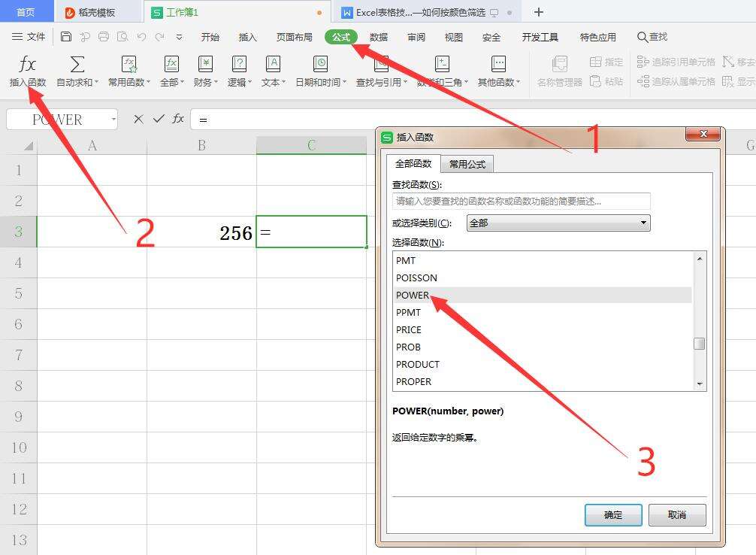The height and width of the screenshot is (555, 756).
Task: Switch to the Formulas (公式) ribbon tab
Action: 341,37
